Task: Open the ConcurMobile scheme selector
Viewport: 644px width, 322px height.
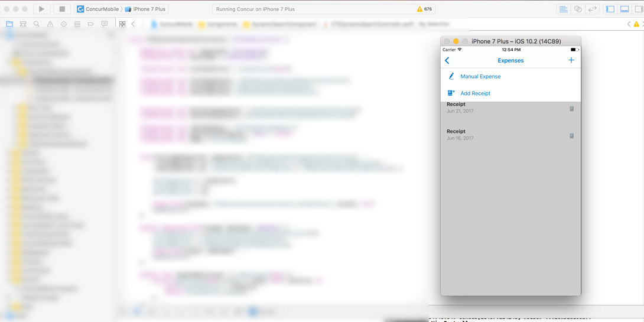Action: (97, 9)
